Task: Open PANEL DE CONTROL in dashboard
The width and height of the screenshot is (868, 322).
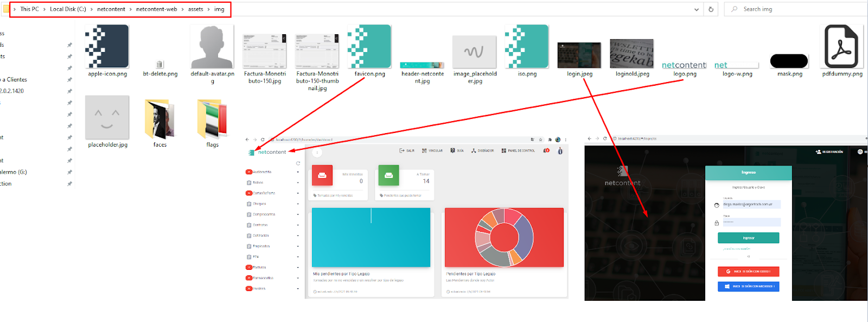Action: point(518,150)
